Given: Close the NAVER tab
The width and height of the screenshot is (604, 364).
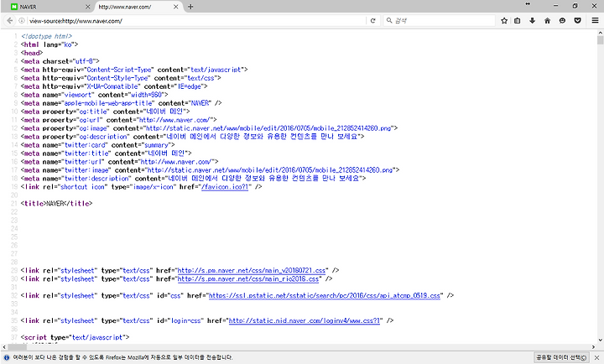Looking at the screenshot, I should [87, 7].
